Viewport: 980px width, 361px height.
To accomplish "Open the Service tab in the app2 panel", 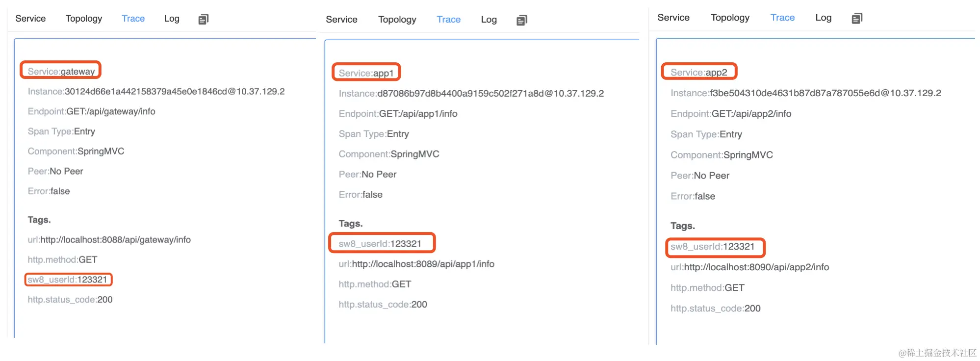I will tap(673, 18).
